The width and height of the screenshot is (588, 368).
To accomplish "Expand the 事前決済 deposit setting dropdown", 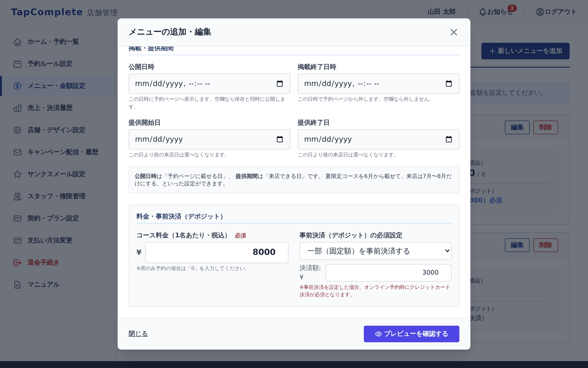I will pyautogui.click(x=375, y=251).
